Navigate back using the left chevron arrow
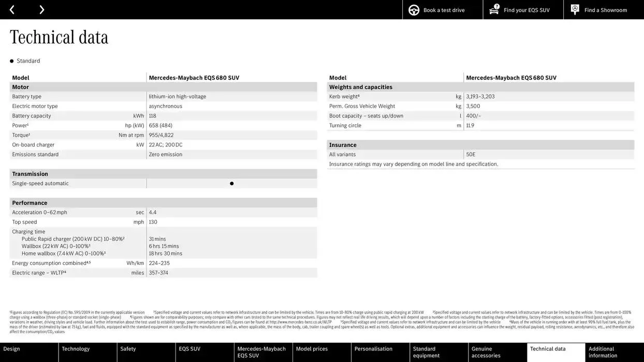This screenshot has width=644, height=362. point(11,9)
